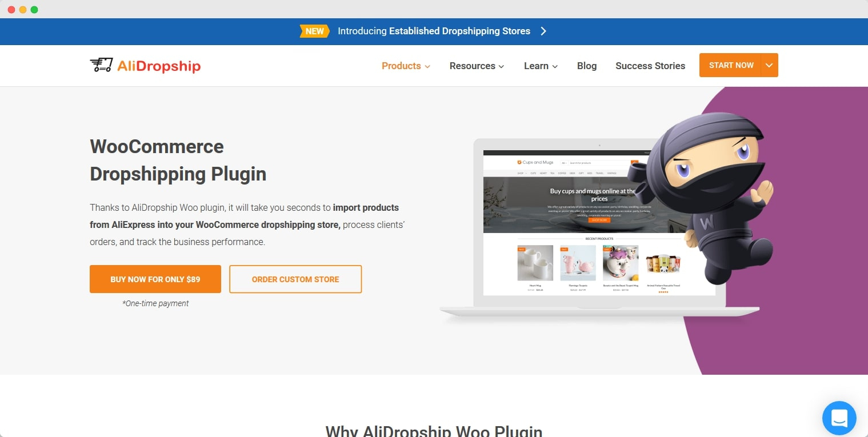Click the START NOW button
Viewport: 868px width, 437px height.
tap(731, 65)
